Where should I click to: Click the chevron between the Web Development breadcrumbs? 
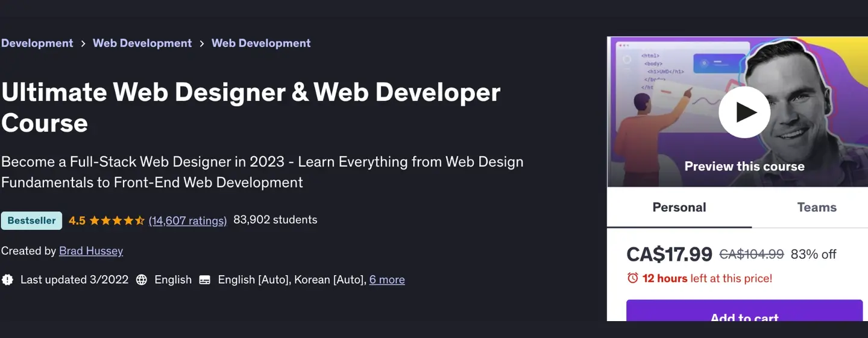click(201, 43)
